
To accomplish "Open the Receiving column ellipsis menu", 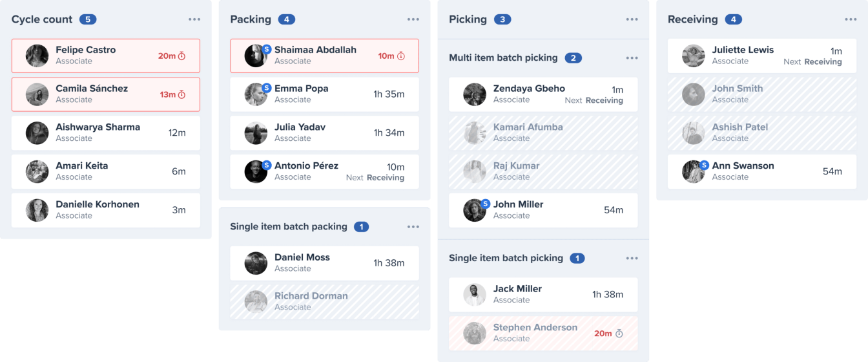I will point(851,19).
